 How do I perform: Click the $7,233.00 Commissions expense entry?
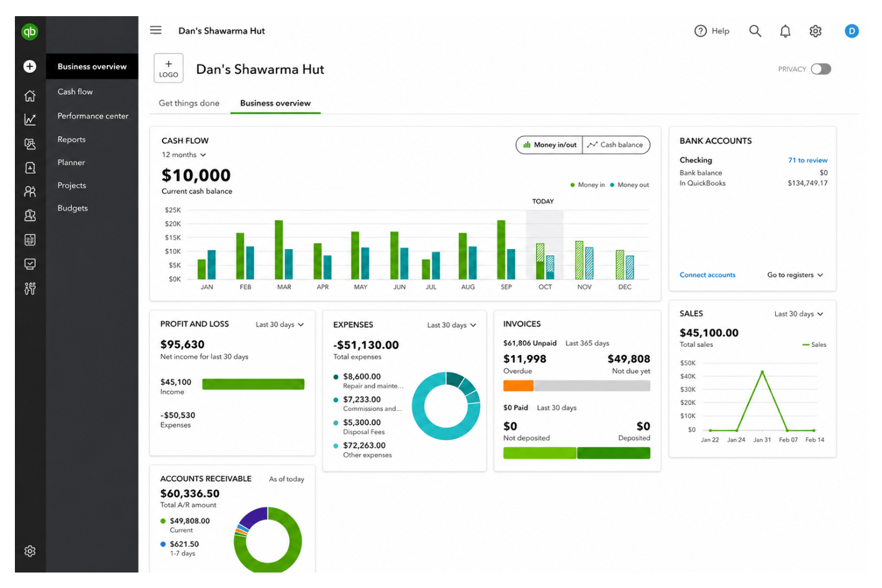click(368, 404)
